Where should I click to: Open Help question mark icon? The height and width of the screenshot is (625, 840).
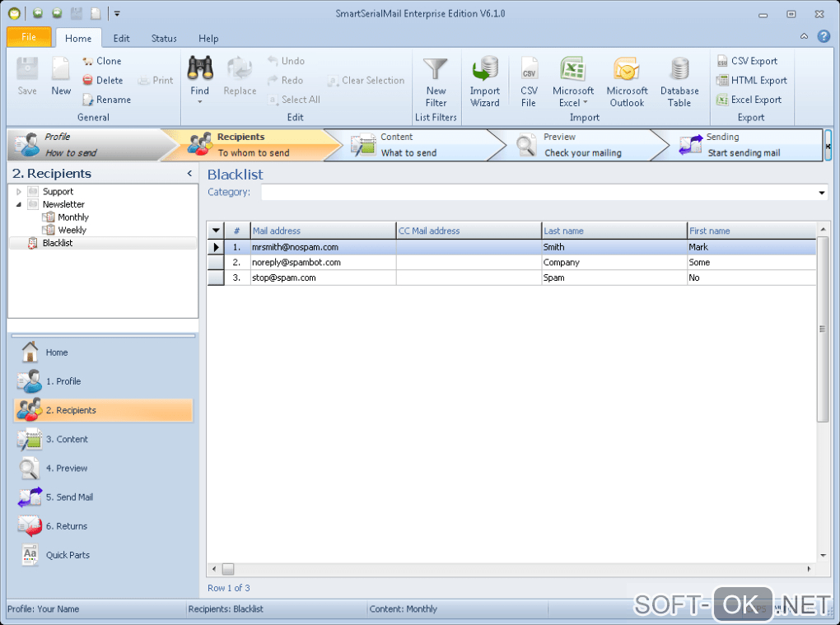(x=824, y=36)
